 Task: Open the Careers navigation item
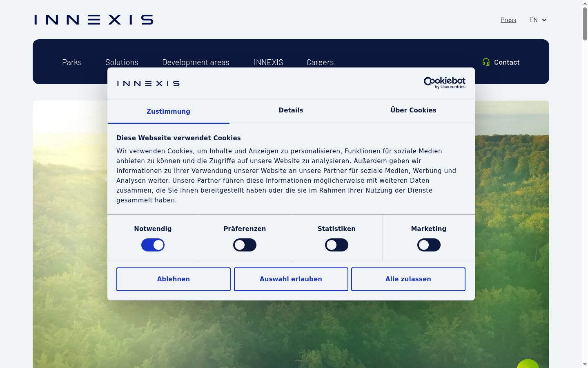pyautogui.click(x=320, y=62)
